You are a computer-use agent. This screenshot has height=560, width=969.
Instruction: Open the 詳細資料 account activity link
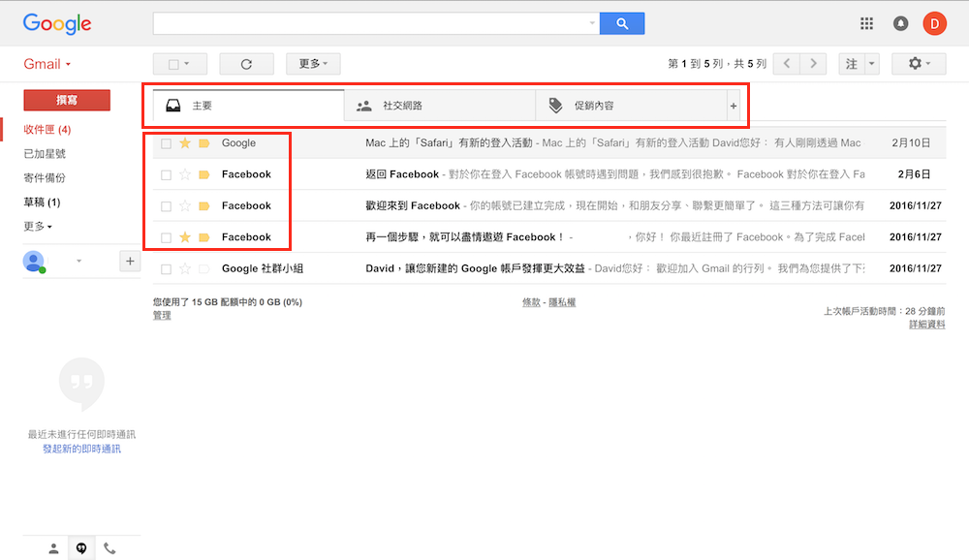(926, 325)
